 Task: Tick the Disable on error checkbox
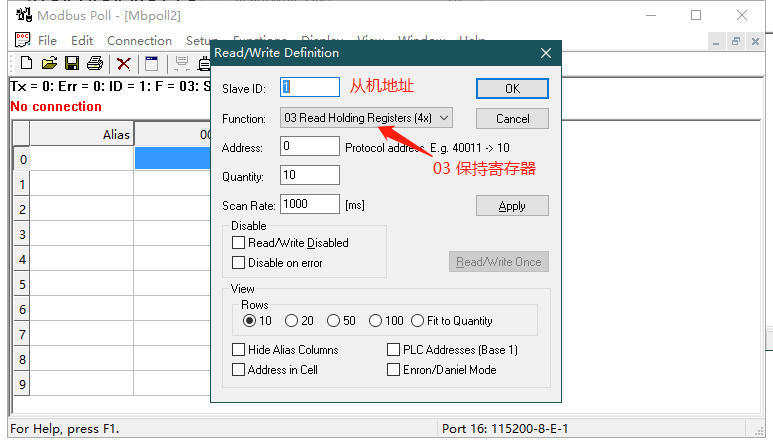(x=239, y=263)
